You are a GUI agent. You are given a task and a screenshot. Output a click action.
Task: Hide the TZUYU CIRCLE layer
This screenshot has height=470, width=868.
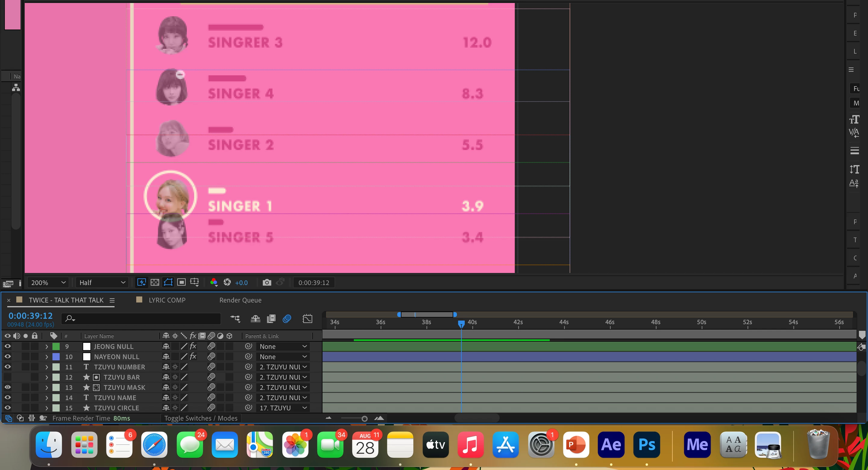tap(8, 408)
